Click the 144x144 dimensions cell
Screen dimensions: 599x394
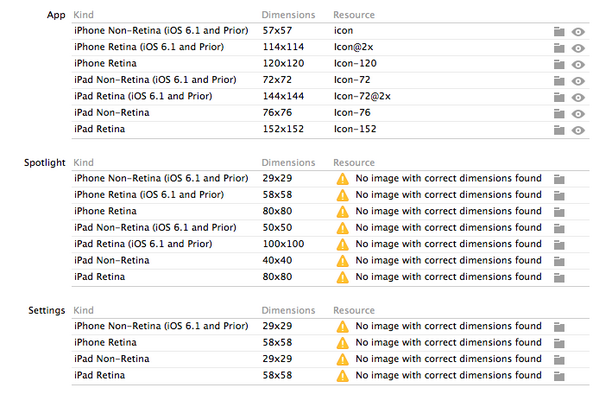[283, 96]
